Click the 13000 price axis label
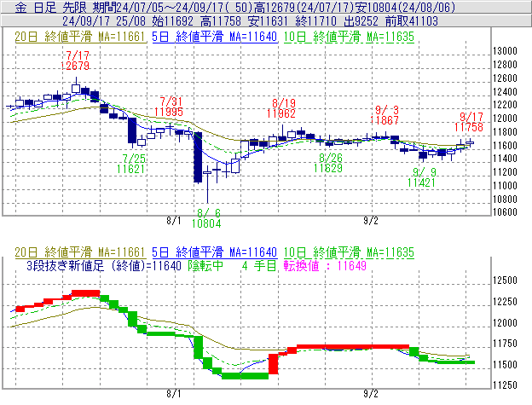 (505, 51)
